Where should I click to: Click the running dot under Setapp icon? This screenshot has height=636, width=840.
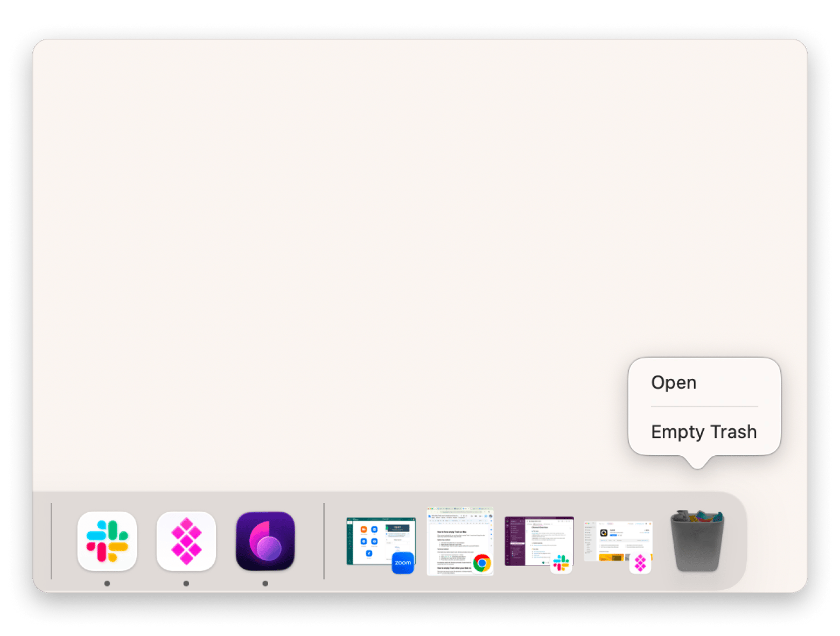tap(186, 583)
